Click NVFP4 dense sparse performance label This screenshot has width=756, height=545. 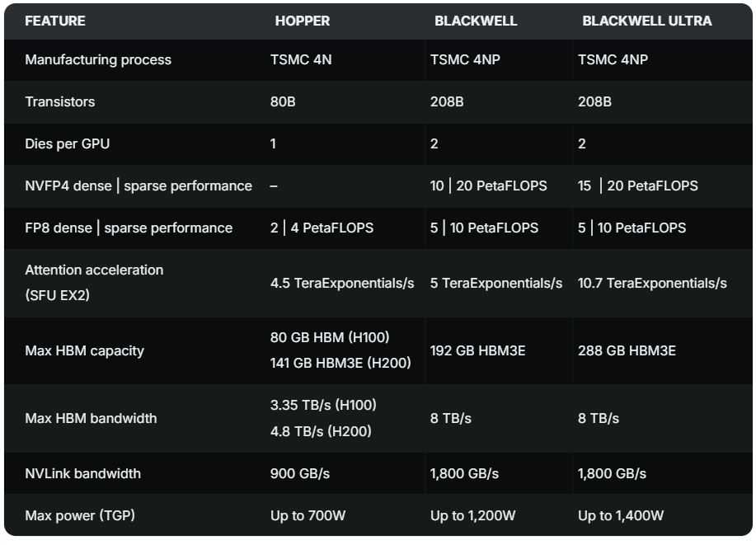pyautogui.click(x=139, y=186)
